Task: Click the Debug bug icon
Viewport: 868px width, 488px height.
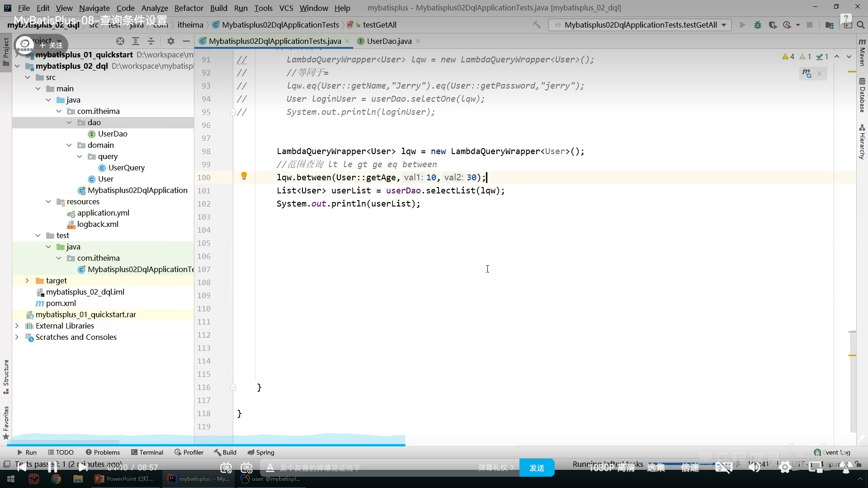Action: [x=758, y=25]
